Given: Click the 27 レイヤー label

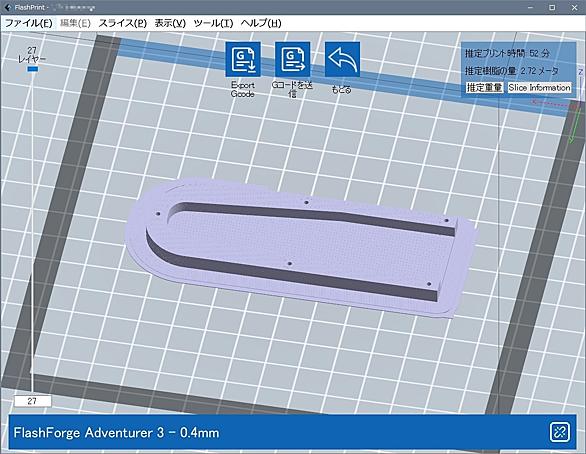Looking at the screenshot, I should coord(32,55).
